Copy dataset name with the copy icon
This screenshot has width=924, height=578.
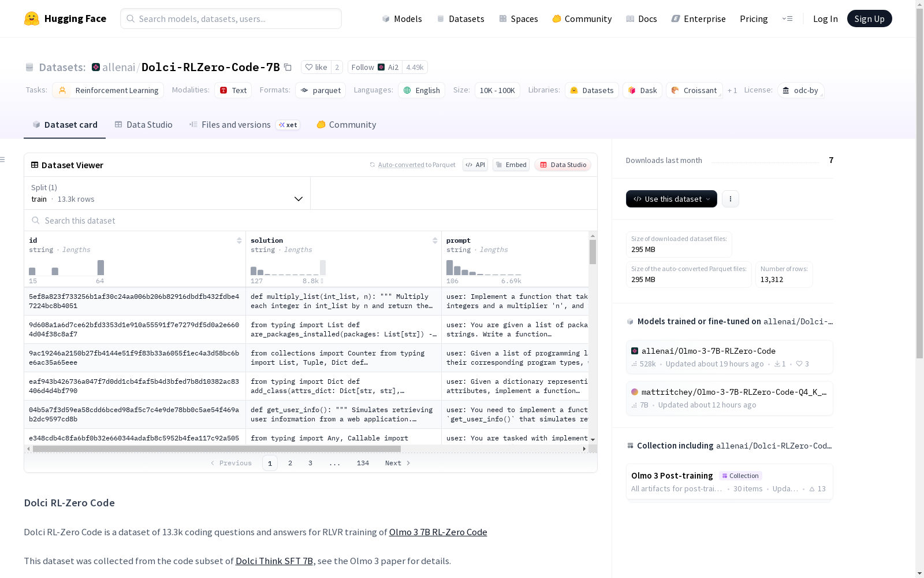288,67
